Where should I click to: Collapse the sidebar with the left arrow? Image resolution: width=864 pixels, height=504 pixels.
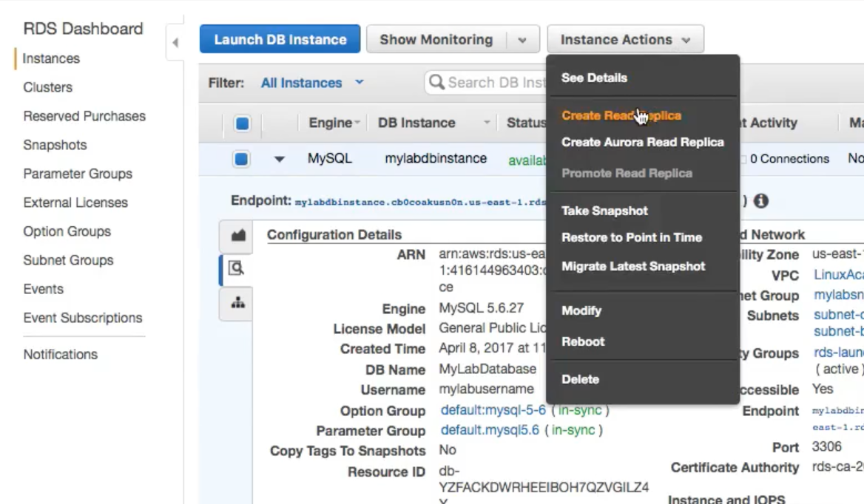(175, 43)
